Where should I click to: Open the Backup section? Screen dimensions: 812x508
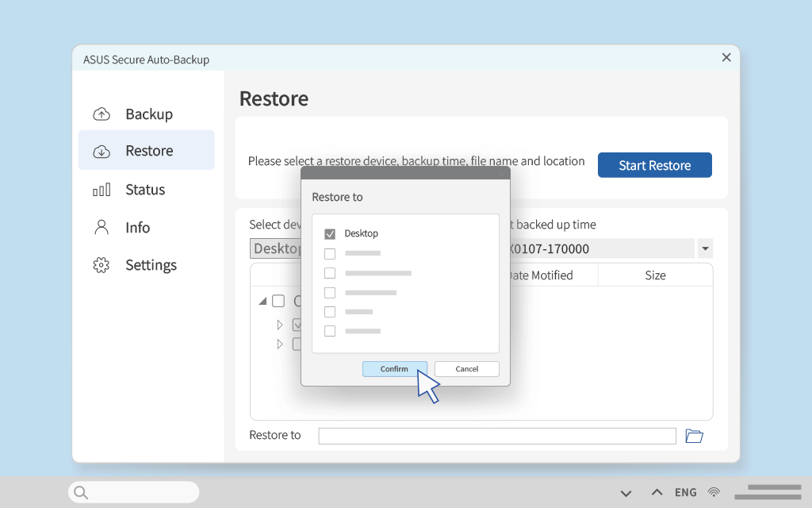tap(147, 114)
